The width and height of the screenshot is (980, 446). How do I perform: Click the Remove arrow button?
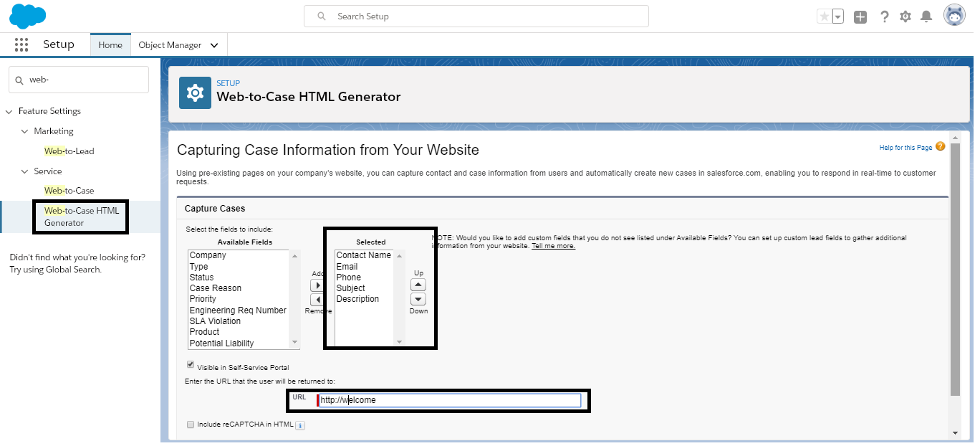coord(317,300)
